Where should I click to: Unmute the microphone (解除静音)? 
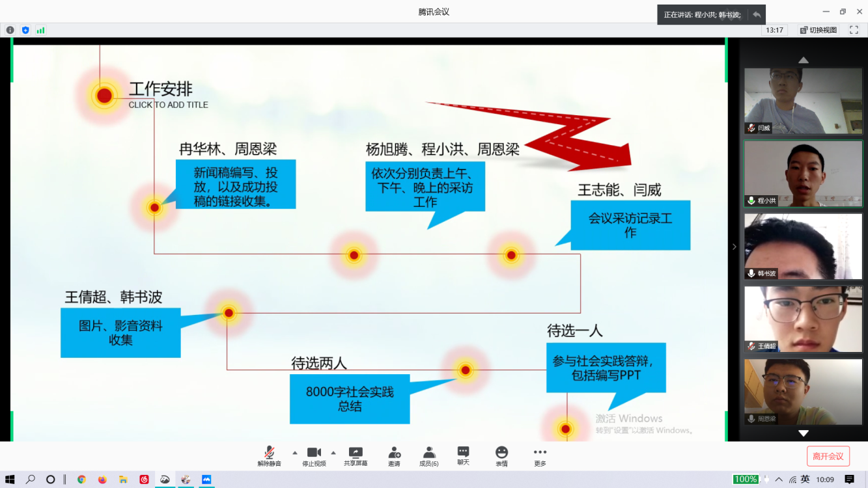[269, 453]
